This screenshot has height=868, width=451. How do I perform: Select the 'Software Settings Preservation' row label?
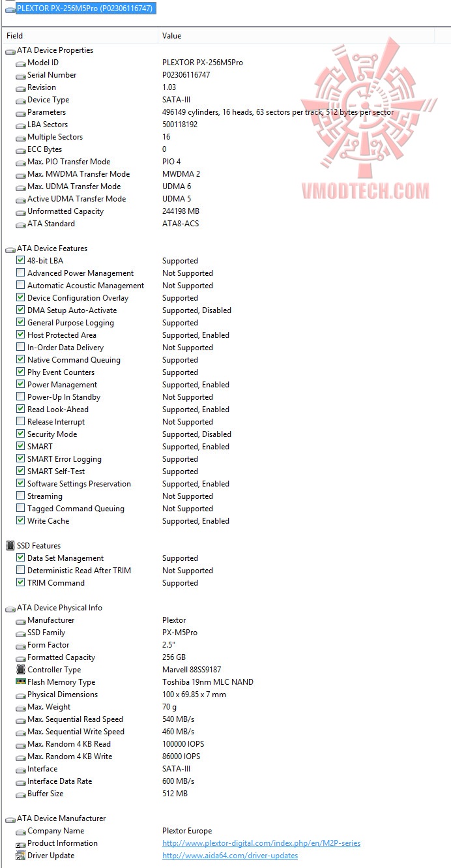pyautogui.click(x=79, y=484)
